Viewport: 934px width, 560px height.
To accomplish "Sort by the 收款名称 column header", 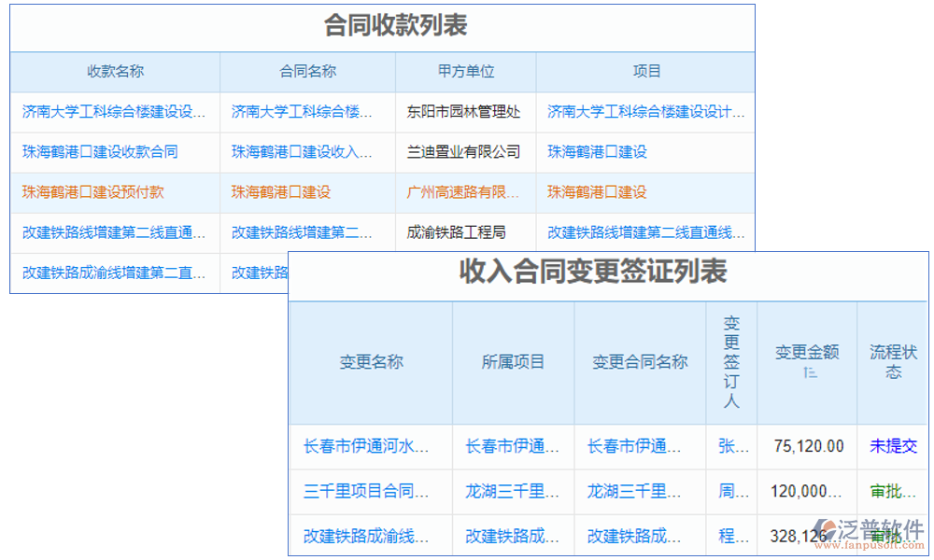I will point(114,72).
